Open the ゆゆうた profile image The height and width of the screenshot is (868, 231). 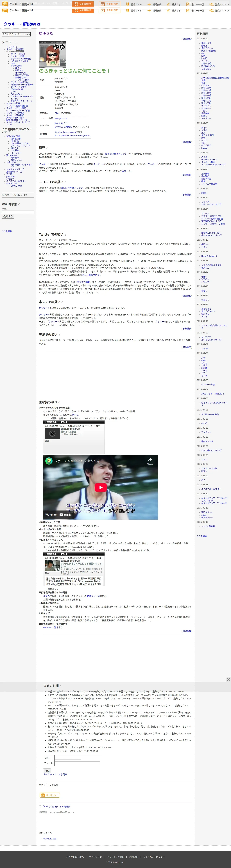[x=52, y=55]
